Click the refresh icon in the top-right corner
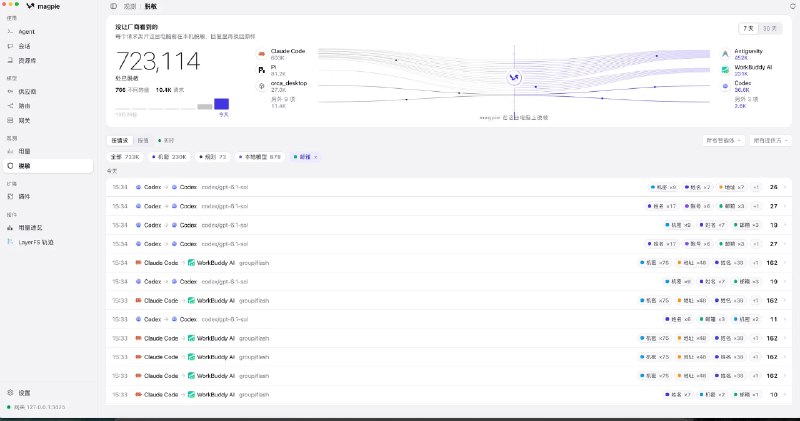800x421 pixels. [x=793, y=6]
